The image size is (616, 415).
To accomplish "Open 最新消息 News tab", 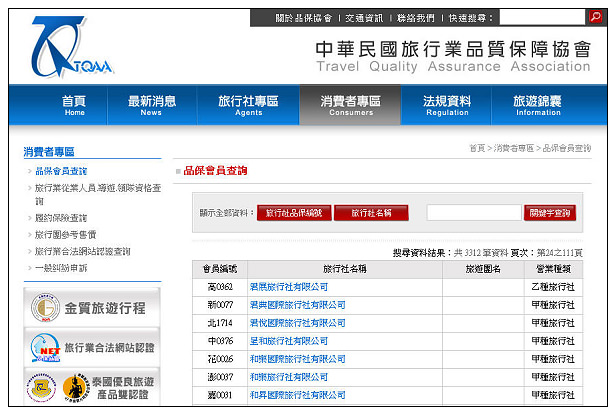I will tap(152, 105).
